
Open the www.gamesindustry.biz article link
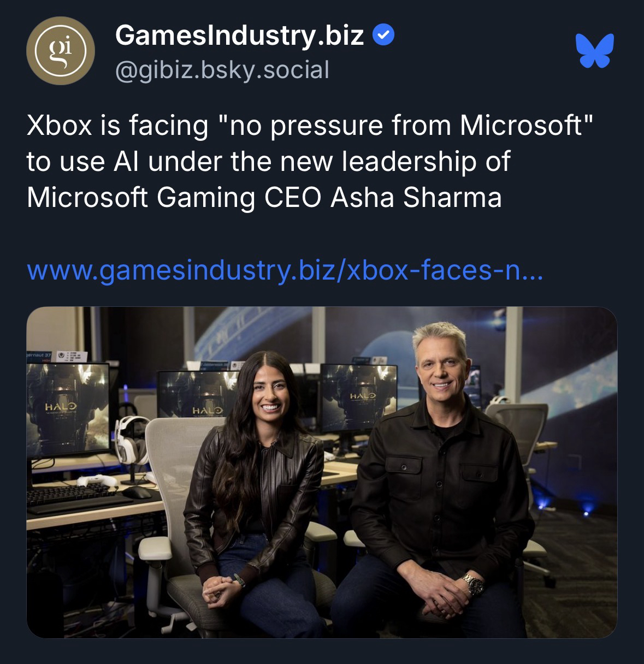click(285, 270)
